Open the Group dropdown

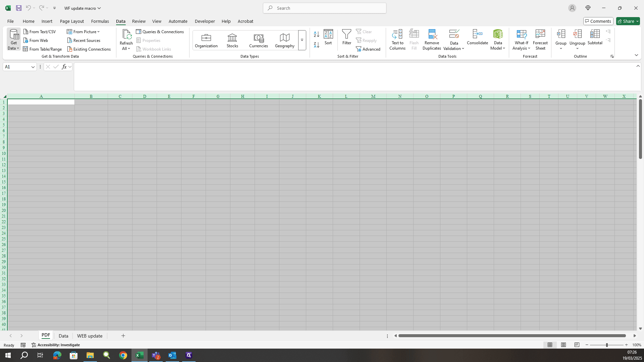tap(561, 46)
